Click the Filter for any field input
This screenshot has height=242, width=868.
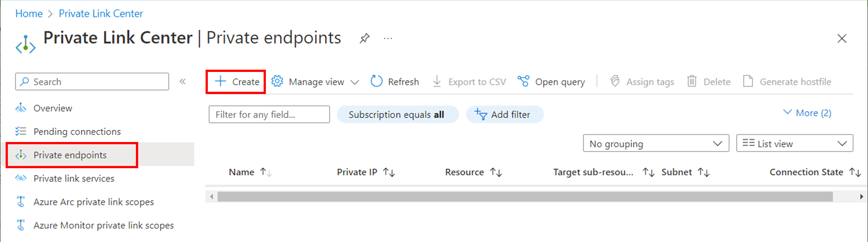(x=268, y=114)
